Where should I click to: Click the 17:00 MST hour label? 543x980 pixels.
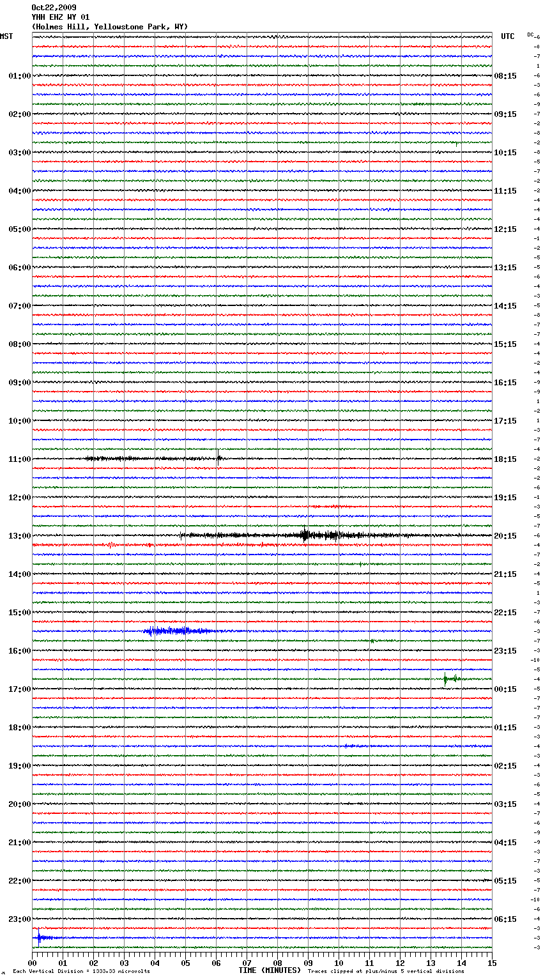[x=20, y=689]
